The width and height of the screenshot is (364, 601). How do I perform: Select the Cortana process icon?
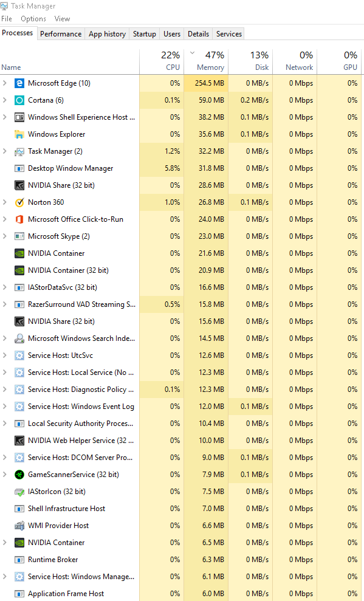[x=19, y=100]
